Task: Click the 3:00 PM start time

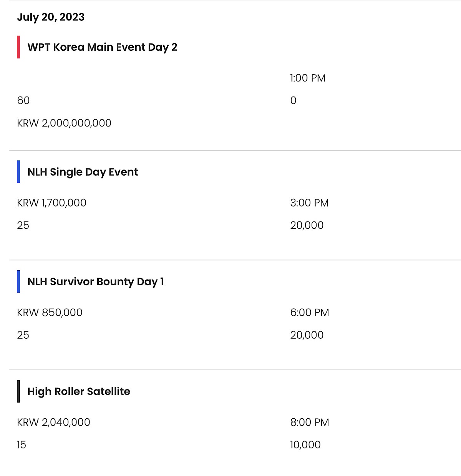Action: 309,203
